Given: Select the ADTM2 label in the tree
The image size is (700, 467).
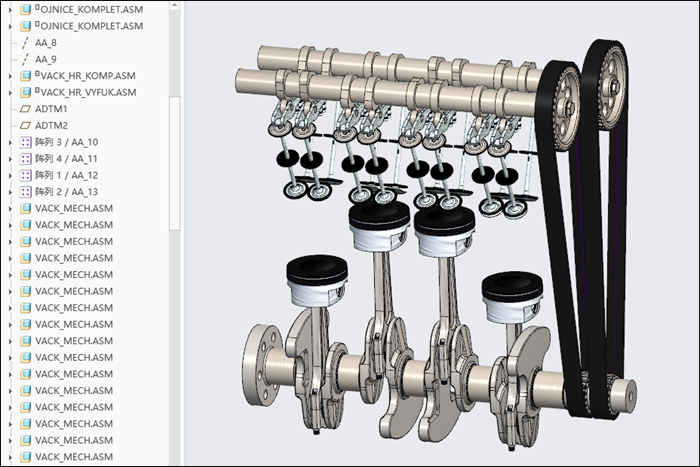Looking at the screenshot, I should (51, 125).
